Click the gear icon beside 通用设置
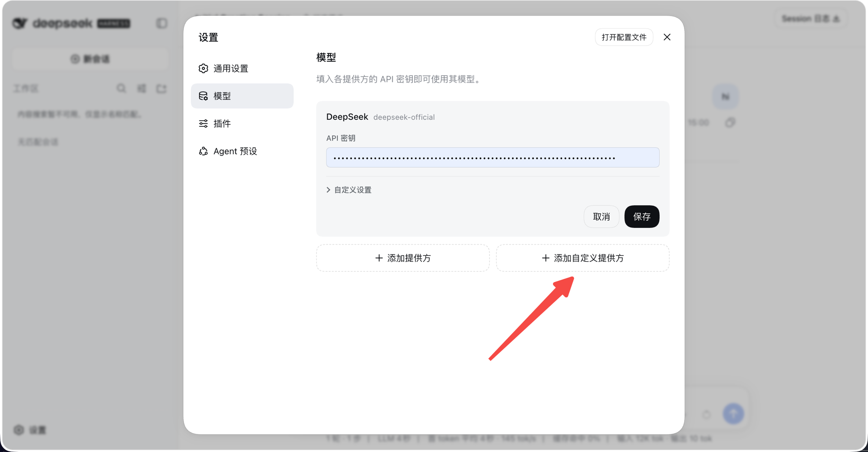 [x=203, y=69]
